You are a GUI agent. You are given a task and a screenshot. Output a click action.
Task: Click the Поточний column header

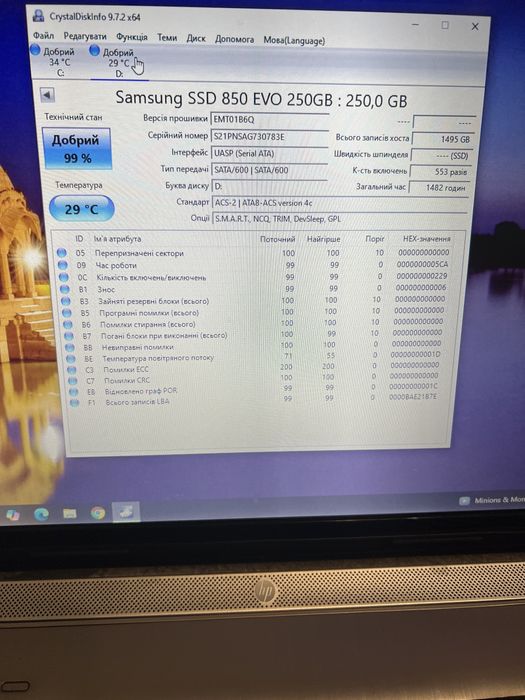tap(278, 239)
